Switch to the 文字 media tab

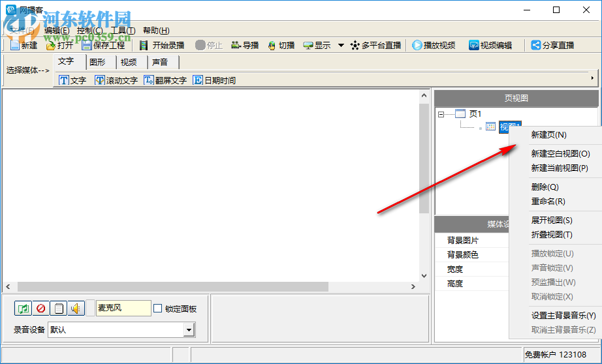point(69,62)
